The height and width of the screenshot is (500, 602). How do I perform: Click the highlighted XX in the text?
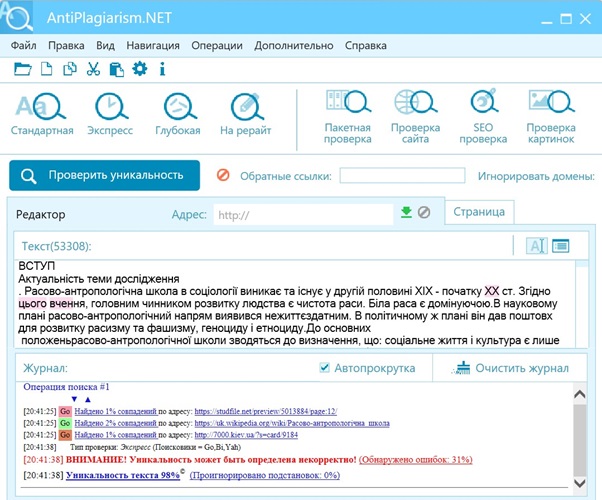[491, 291]
